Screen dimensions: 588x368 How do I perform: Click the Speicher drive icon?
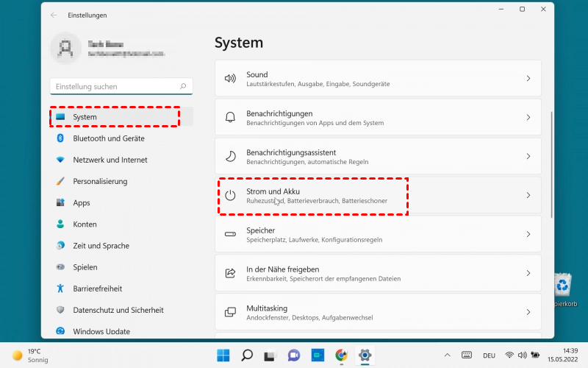tap(230, 234)
